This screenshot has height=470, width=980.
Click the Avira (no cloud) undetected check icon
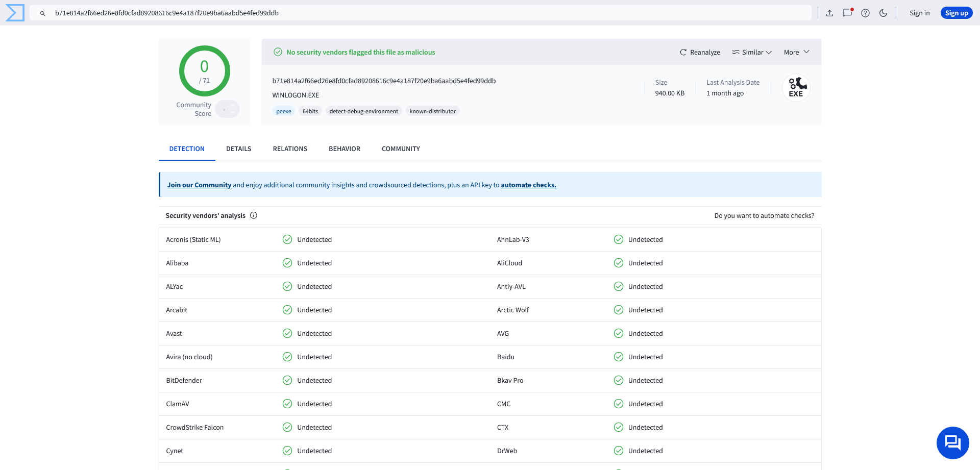tap(287, 357)
